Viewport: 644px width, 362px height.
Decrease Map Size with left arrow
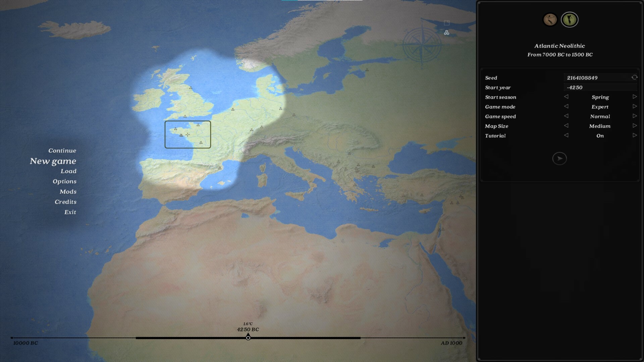[x=566, y=126]
